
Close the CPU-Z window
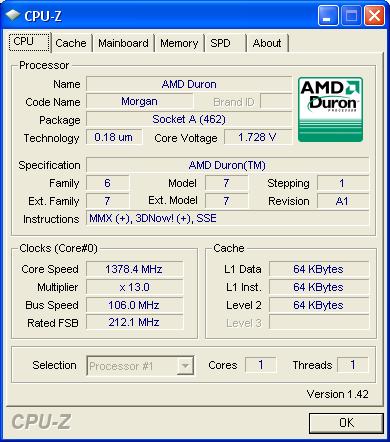(374, 15)
